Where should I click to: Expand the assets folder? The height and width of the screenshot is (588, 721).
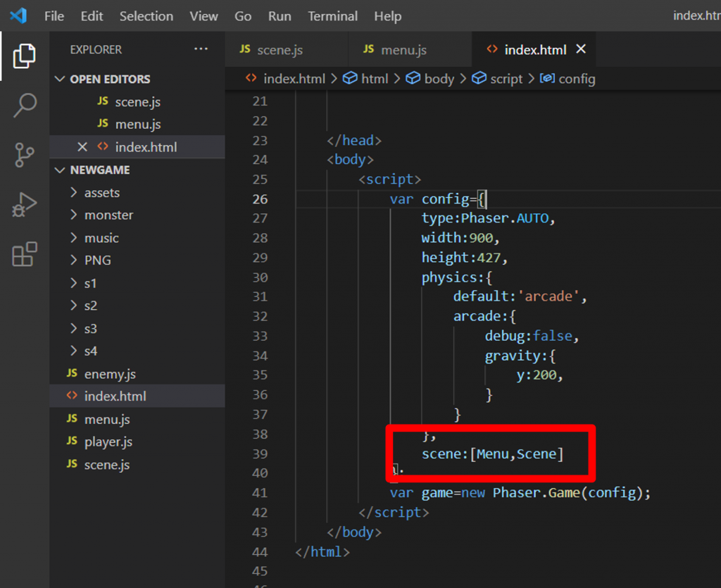(x=73, y=192)
